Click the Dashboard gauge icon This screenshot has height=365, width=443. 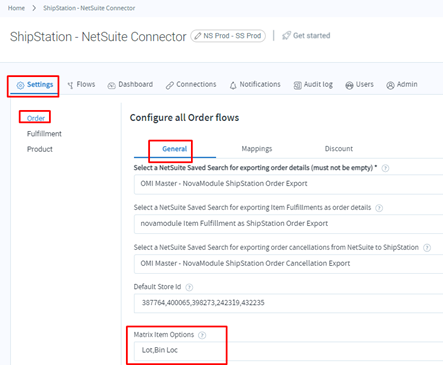pyautogui.click(x=111, y=86)
